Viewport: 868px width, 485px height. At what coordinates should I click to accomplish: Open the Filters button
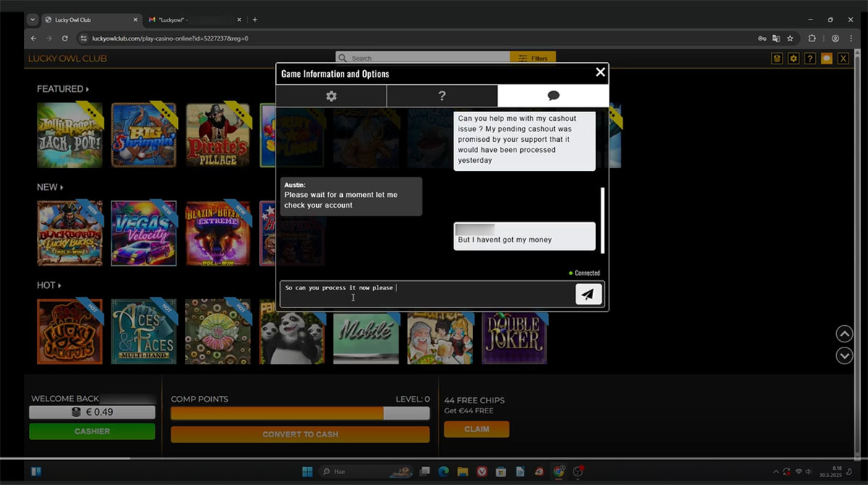click(x=533, y=58)
